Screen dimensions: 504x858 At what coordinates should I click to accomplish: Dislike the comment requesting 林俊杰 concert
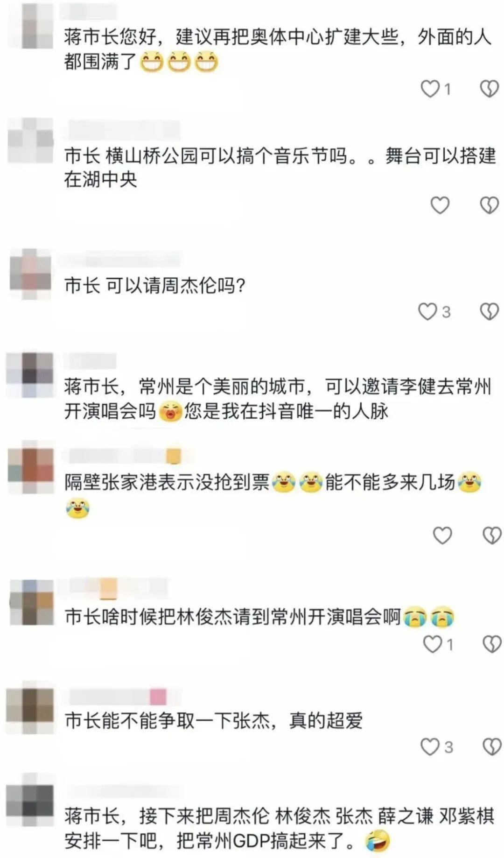tap(491, 645)
